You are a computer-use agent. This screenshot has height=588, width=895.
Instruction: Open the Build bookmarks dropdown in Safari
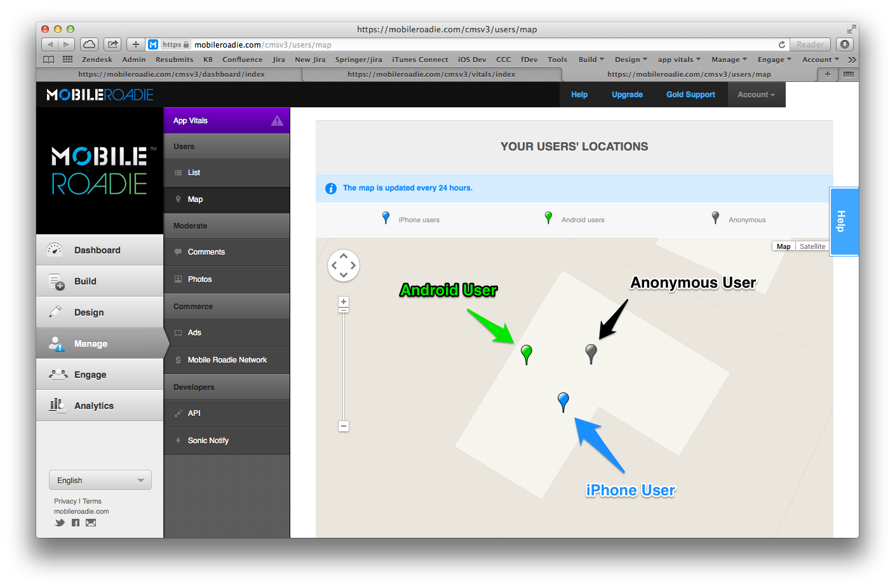pyautogui.click(x=591, y=60)
